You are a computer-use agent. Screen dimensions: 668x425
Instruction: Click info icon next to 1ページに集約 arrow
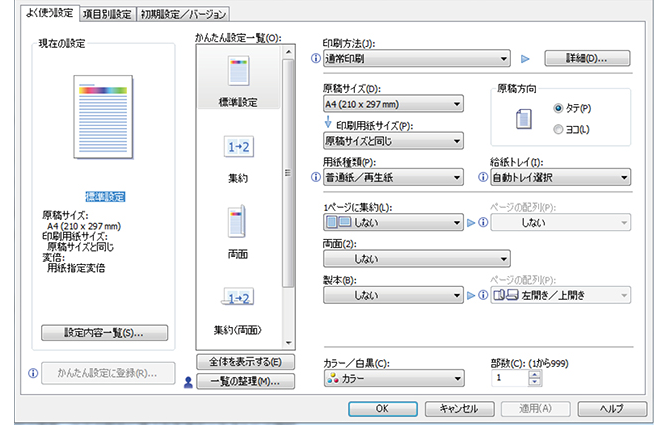click(x=483, y=222)
